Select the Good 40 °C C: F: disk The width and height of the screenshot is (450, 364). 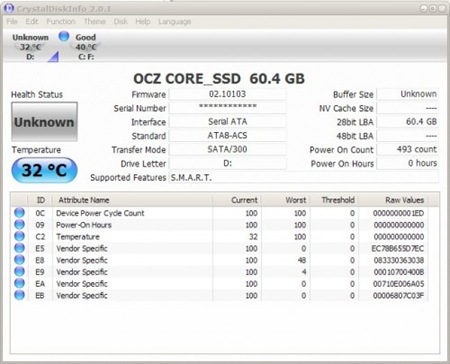pyautogui.click(x=86, y=47)
